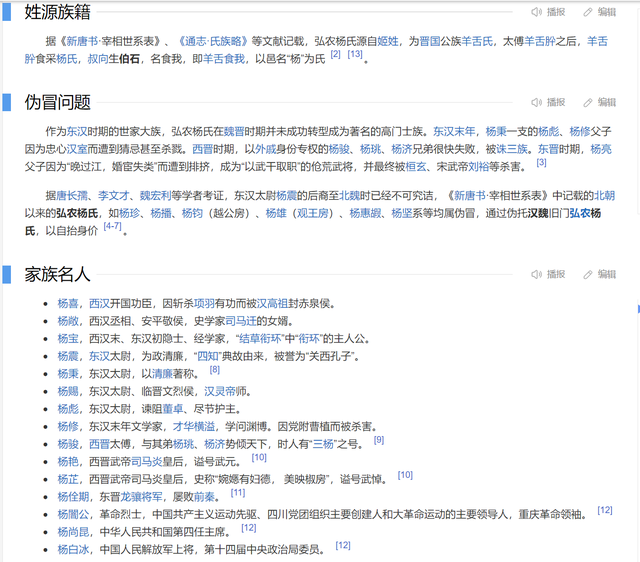This screenshot has width=640, height=562.
Task: Play audio for 家族名人 section
Action: (x=548, y=274)
